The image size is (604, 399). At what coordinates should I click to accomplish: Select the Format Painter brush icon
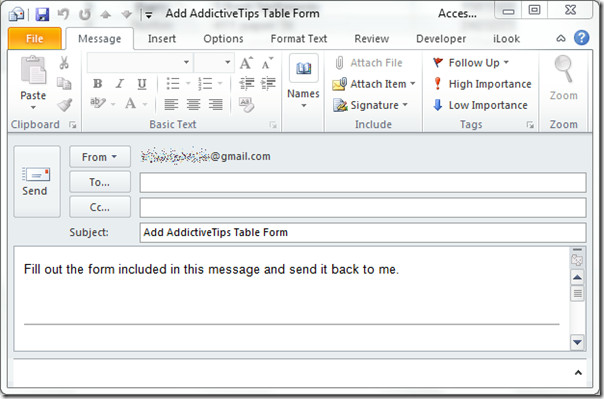(64, 105)
